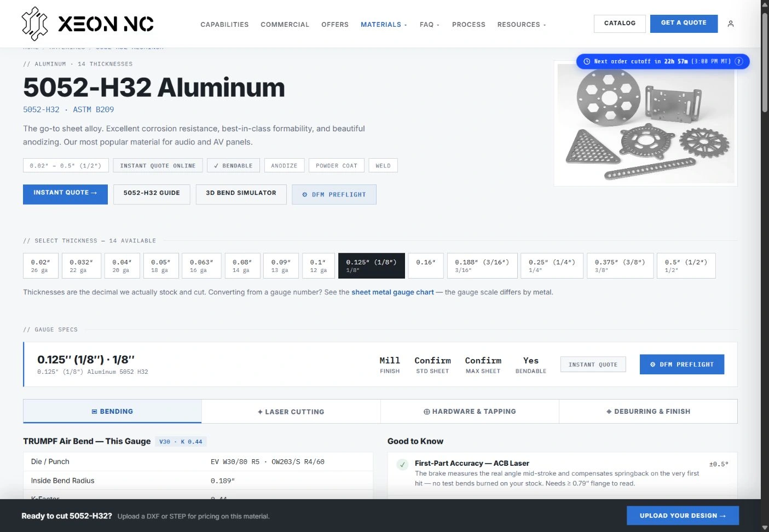Choose the 0.08" 14 ga thickness
The width and height of the screenshot is (769, 532).
[x=242, y=266]
